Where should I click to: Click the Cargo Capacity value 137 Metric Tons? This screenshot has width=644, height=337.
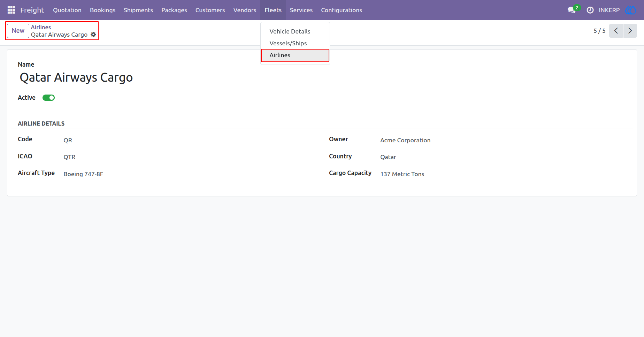tap(402, 174)
